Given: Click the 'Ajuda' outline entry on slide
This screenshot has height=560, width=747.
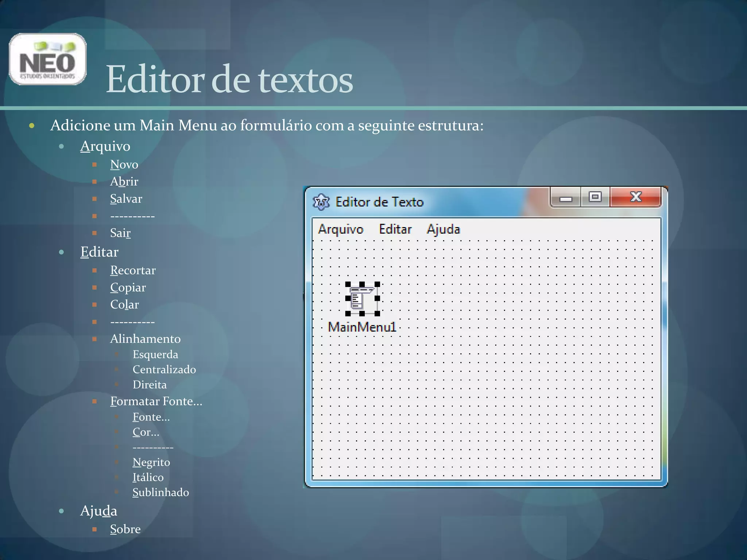Looking at the screenshot, I should point(98,511).
